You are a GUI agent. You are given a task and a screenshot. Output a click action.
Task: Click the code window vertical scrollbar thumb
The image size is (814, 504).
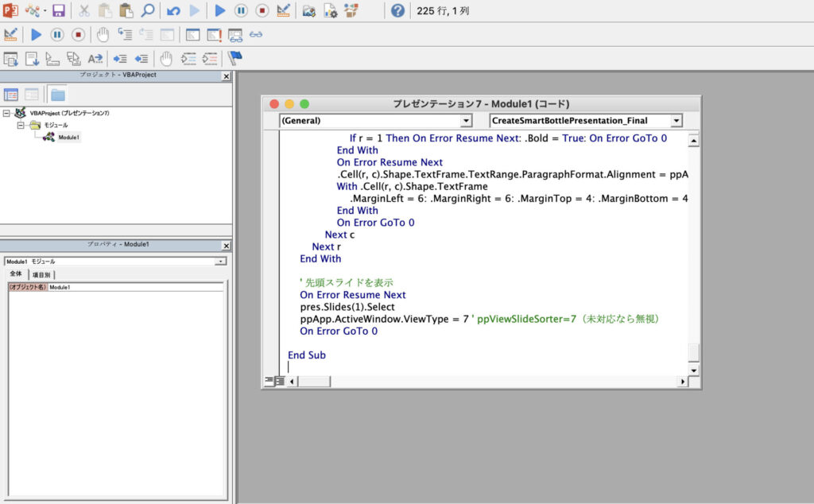click(x=693, y=351)
